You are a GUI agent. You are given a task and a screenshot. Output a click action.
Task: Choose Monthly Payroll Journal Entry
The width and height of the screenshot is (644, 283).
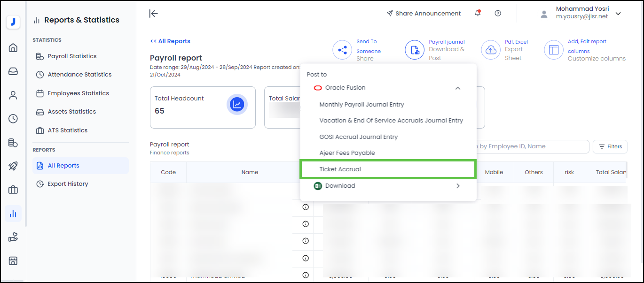pos(361,105)
